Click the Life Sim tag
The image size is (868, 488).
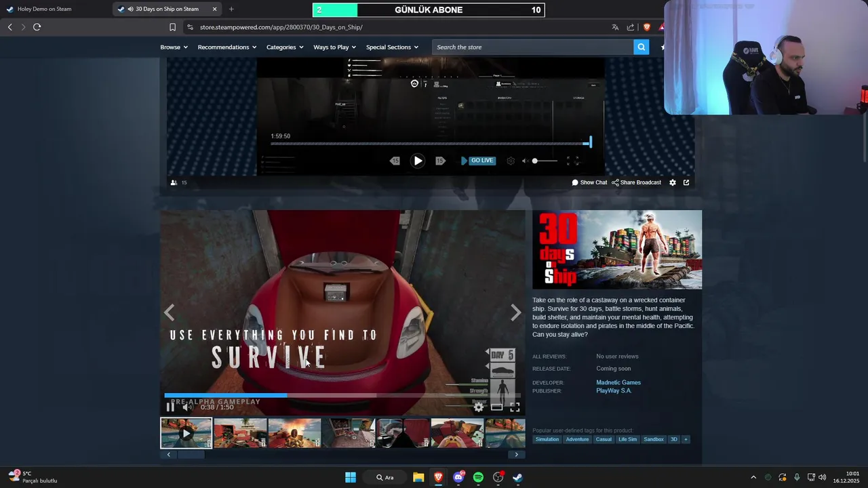click(627, 439)
